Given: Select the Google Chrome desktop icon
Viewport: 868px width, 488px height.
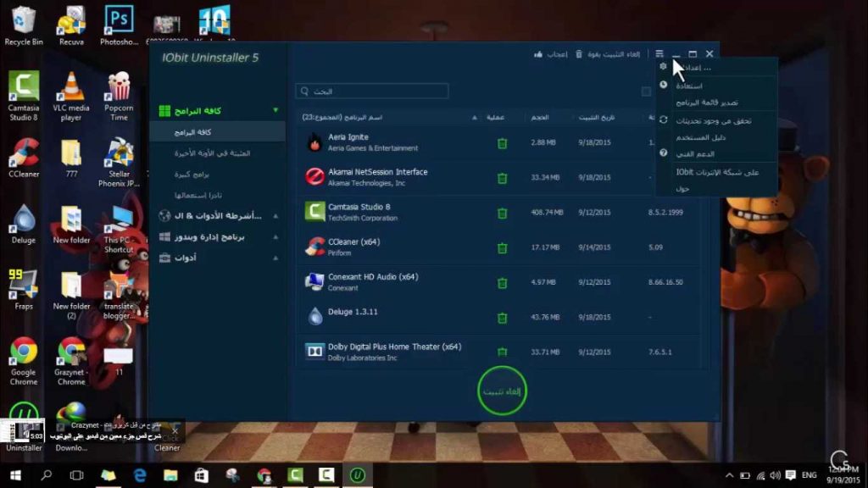Looking at the screenshot, I should click(23, 361).
